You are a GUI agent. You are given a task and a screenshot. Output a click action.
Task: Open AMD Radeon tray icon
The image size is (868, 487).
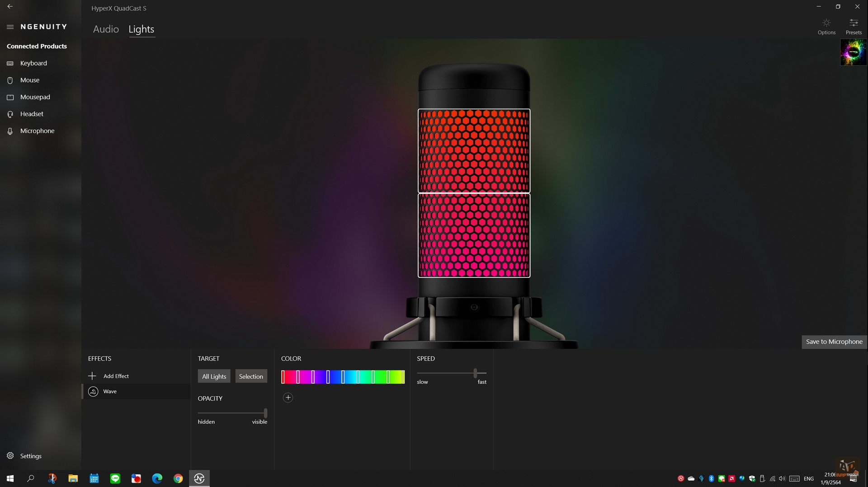pos(731,478)
